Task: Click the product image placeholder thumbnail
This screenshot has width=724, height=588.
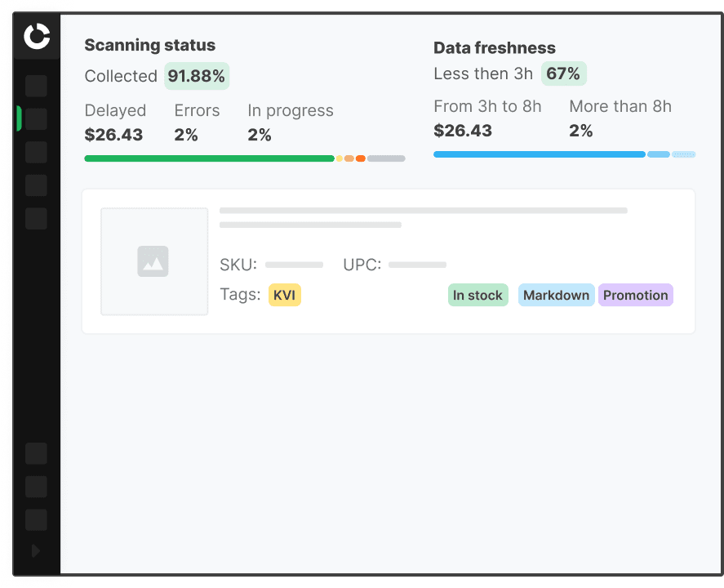Action: (154, 261)
